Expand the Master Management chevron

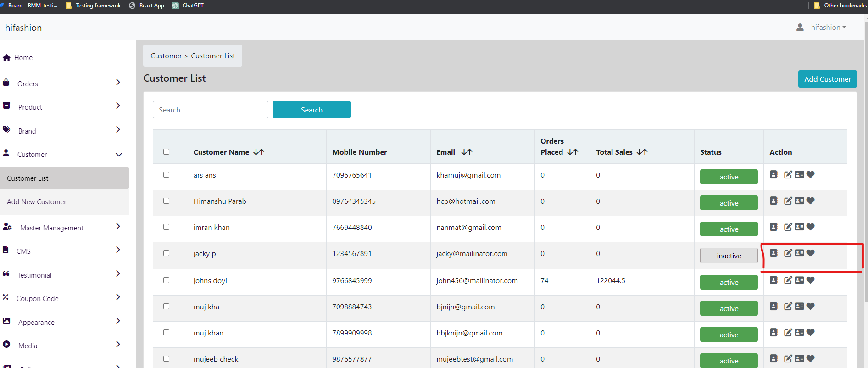pyautogui.click(x=118, y=226)
